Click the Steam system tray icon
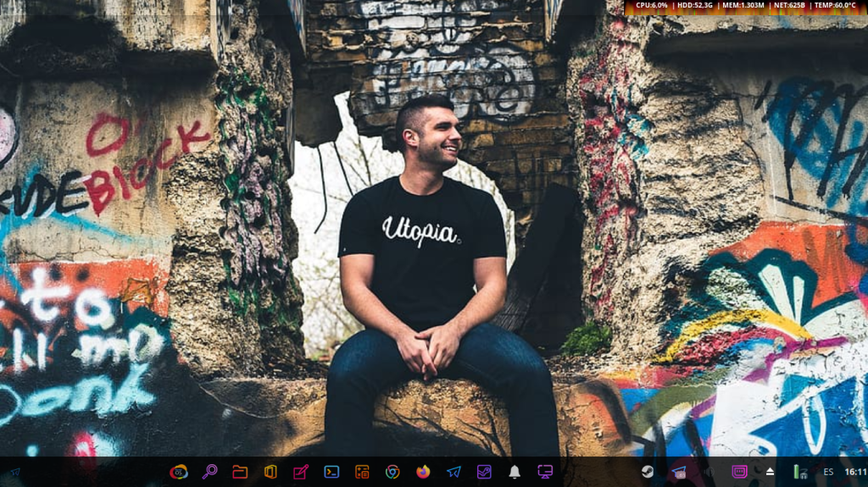The height and width of the screenshot is (487, 868). [x=648, y=472]
